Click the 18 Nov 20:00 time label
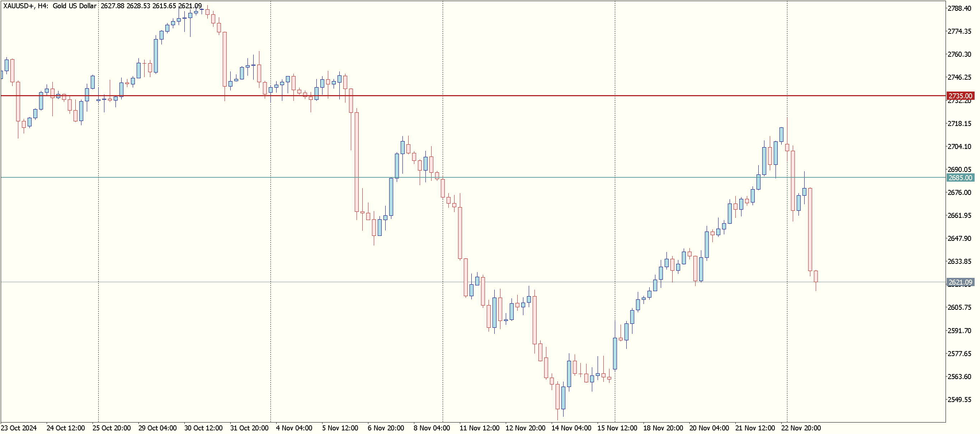The width and height of the screenshot is (980, 434). click(x=663, y=428)
